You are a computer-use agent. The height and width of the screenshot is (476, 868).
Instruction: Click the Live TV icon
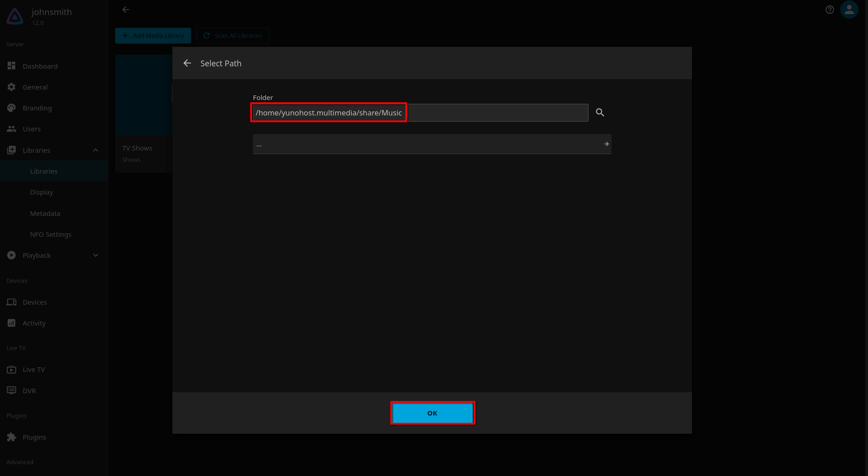pyautogui.click(x=11, y=369)
